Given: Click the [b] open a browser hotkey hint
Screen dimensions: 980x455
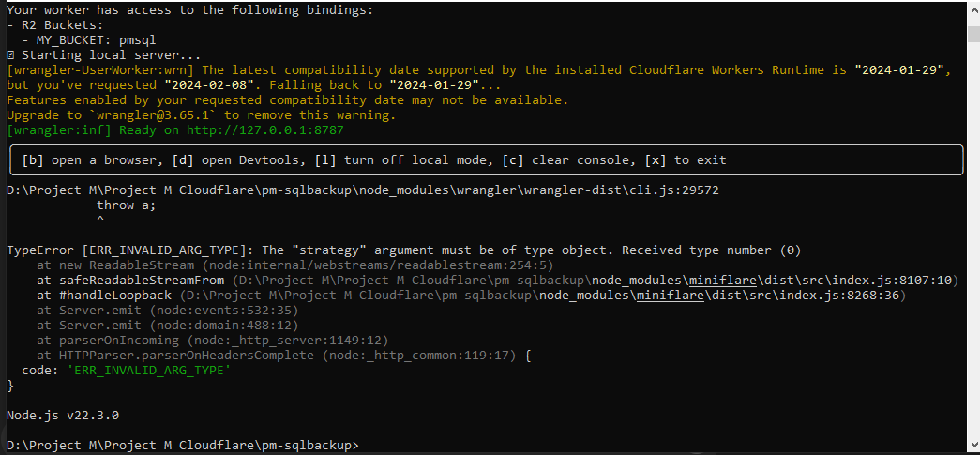Looking at the screenshot, I should point(90,160).
